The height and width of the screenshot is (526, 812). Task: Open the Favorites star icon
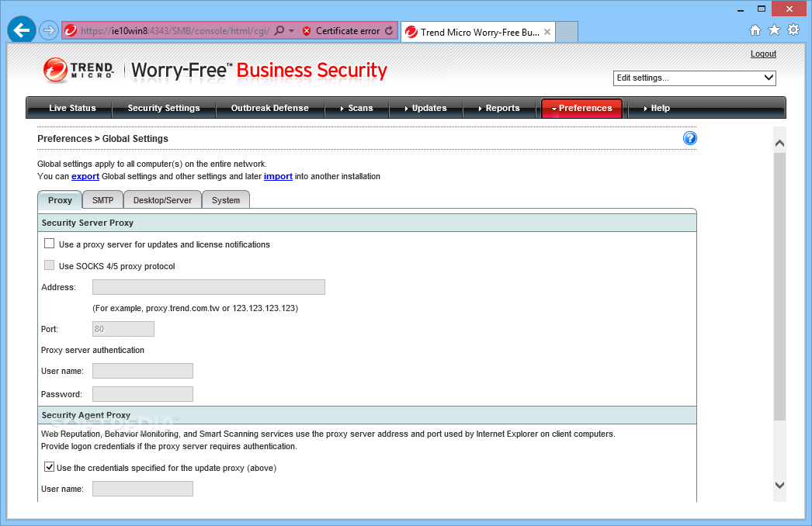[x=774, y=30]
